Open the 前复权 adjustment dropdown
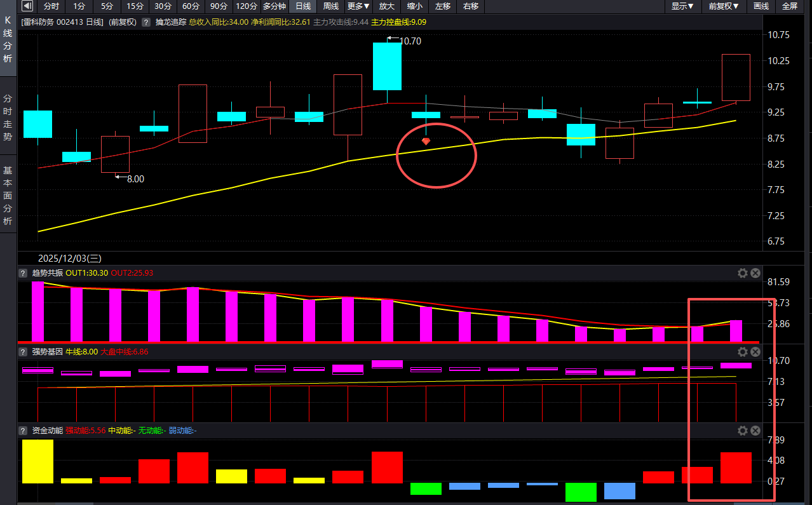This screenshot has width=812, height=505. [724, 6]
